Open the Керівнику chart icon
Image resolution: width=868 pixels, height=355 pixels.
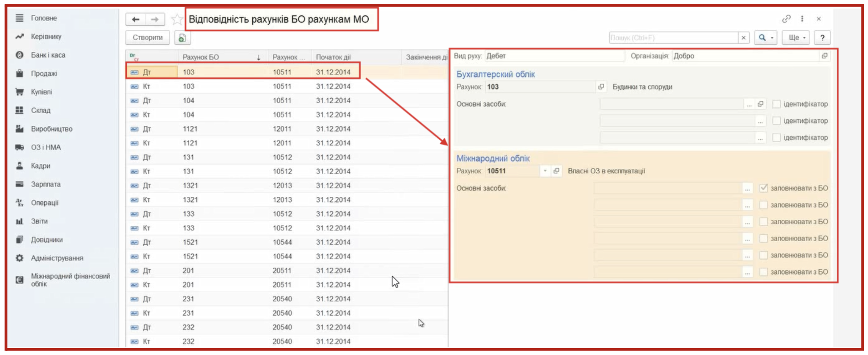pos(19,36)
